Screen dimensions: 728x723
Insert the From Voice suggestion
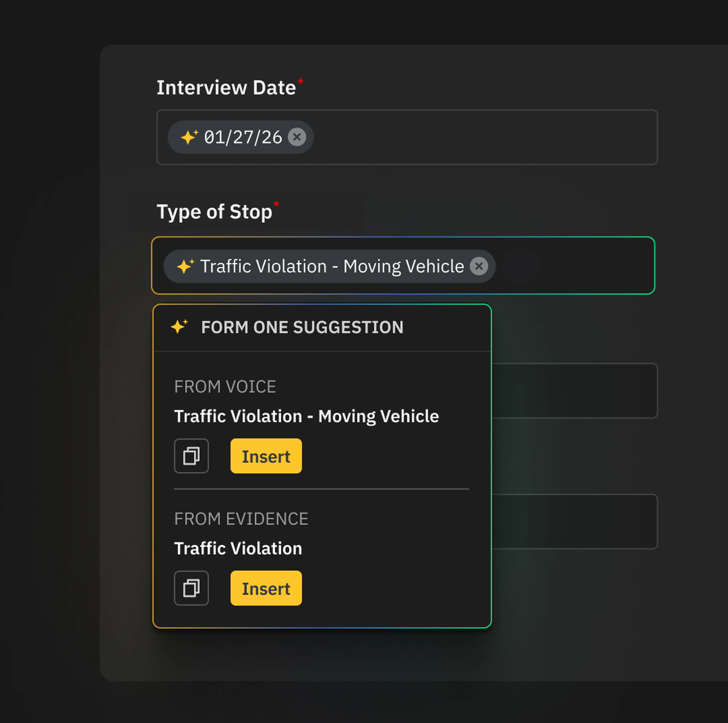coord(266,456)
